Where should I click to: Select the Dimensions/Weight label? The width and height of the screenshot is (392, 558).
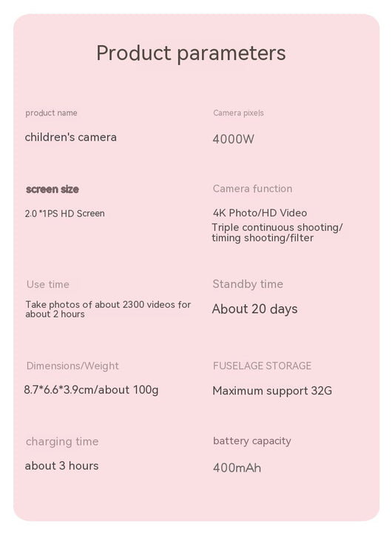(x=72, y=366)
